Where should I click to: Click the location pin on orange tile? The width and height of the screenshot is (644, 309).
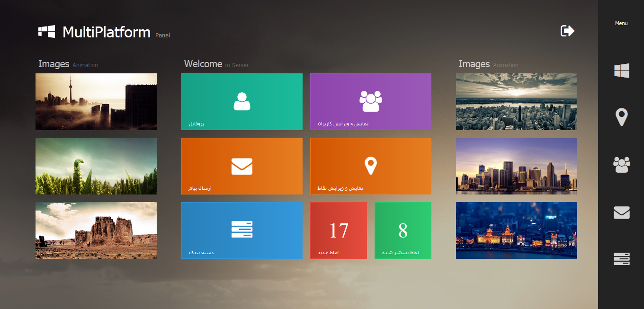(x=371, y=166)
